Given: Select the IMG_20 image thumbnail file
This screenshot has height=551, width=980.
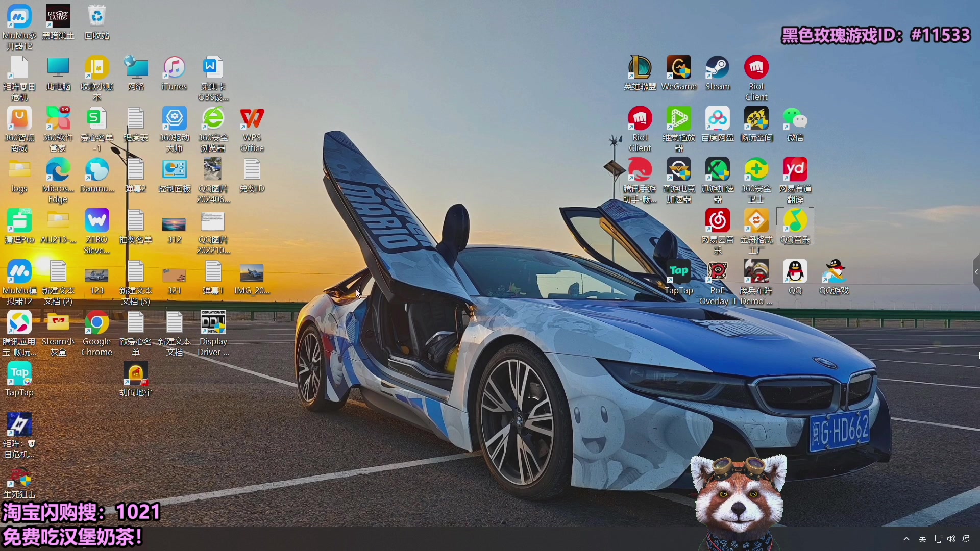Looking at the screenshot, I should pyautogui.click(x=252, y=274).
